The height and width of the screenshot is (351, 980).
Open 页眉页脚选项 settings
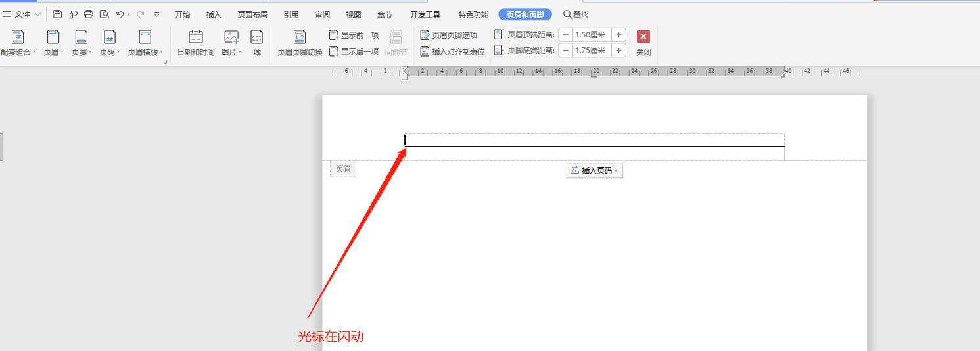(x=449, y=35)
